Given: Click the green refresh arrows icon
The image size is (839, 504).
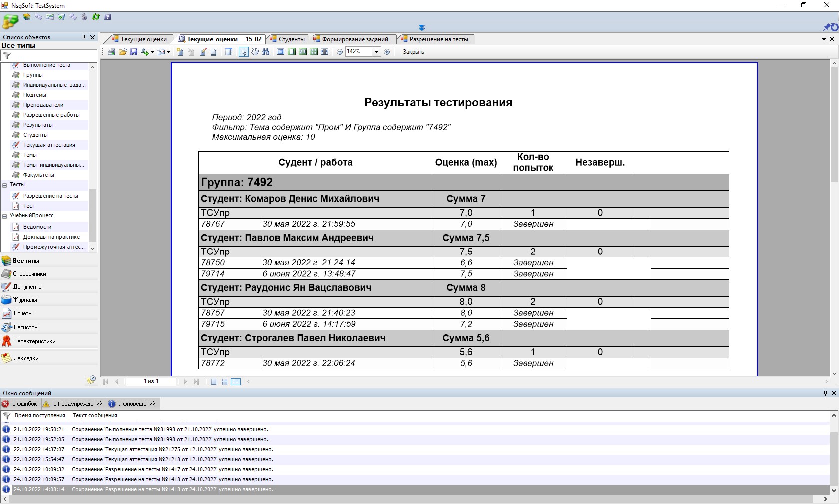Looking at the screenshot, I should (x=96, y=17).
